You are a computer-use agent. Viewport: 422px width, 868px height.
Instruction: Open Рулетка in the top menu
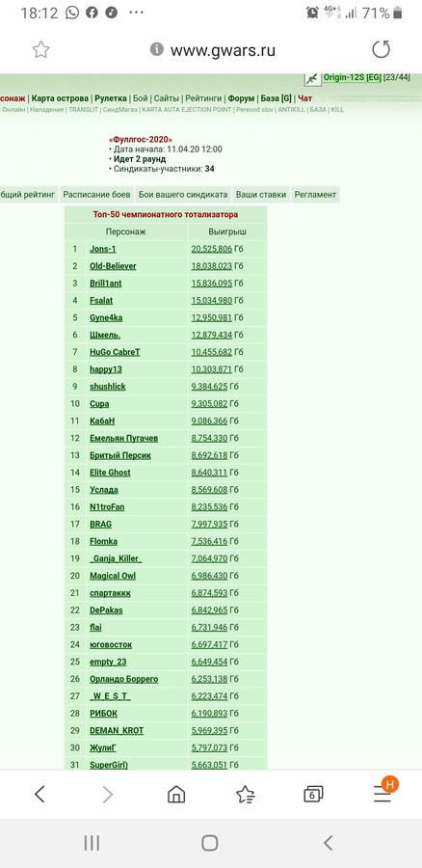click(x=111, y=98)
